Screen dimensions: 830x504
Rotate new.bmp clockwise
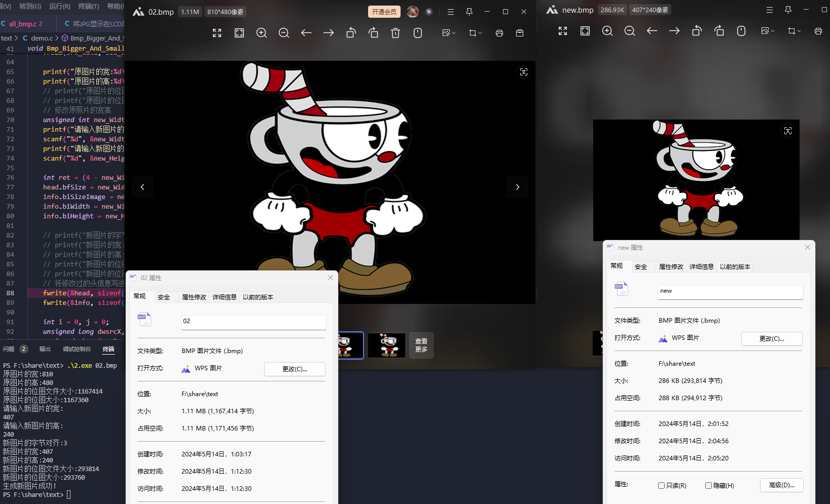pos(719,31)
